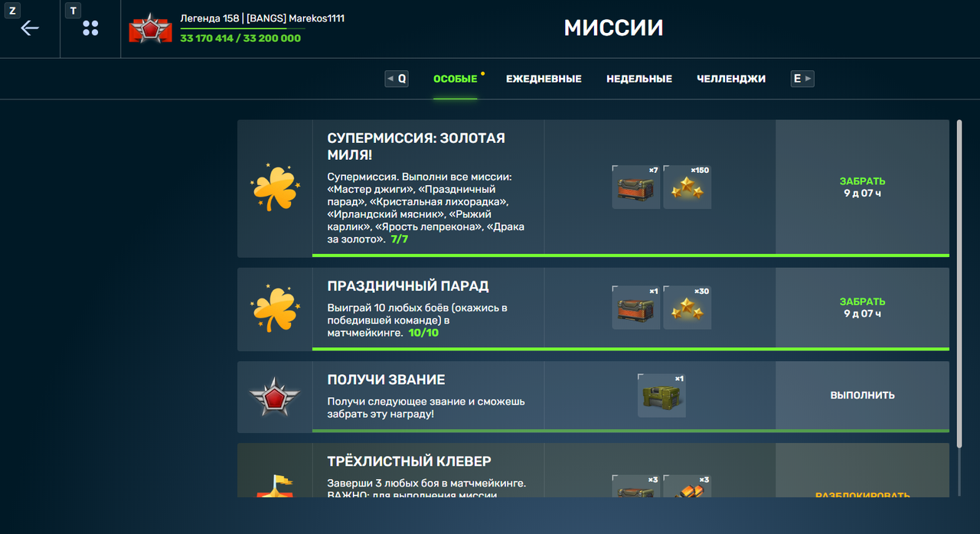The height and width of the screenshot is (534, 980).
Task: Click the x3 orange supply reward icon
Action: pos(688,486)
